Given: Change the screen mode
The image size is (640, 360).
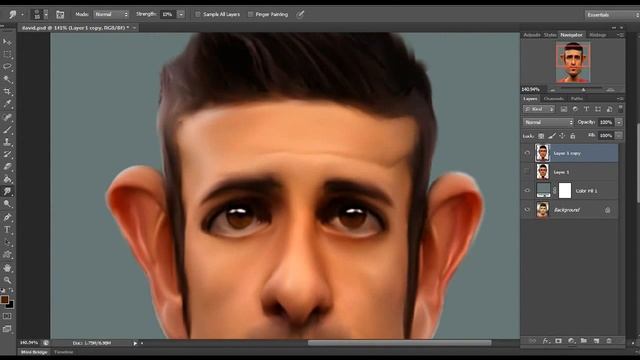Looking at the screenshot, I should coord(7,329).
